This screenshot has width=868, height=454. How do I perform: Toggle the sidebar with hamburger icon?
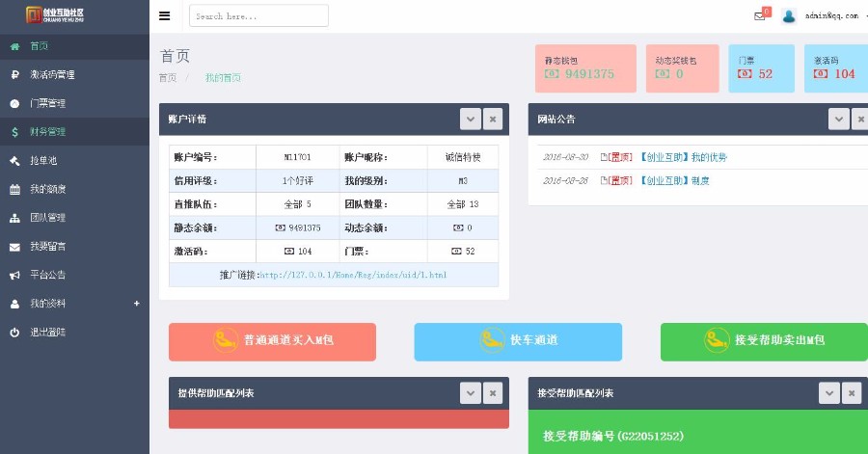[x=164, y=16]
